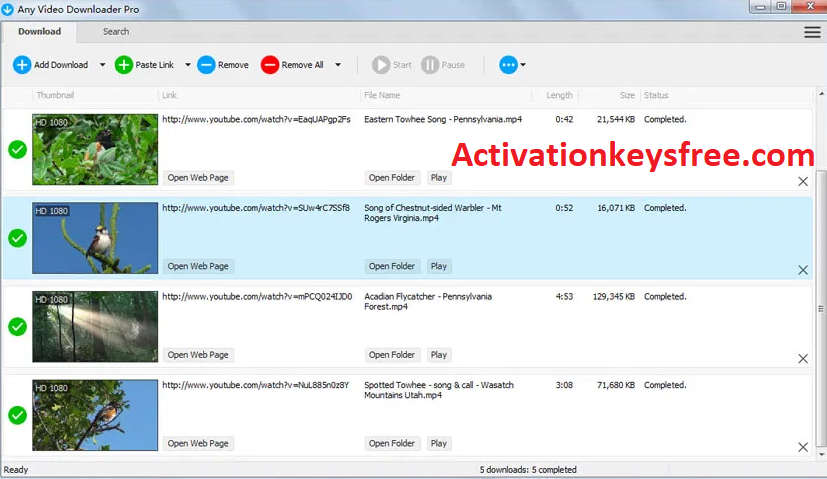The height and width of the screenshot is (479, 827).
Task: Click the Start play icon
Action: coord(380,65)
